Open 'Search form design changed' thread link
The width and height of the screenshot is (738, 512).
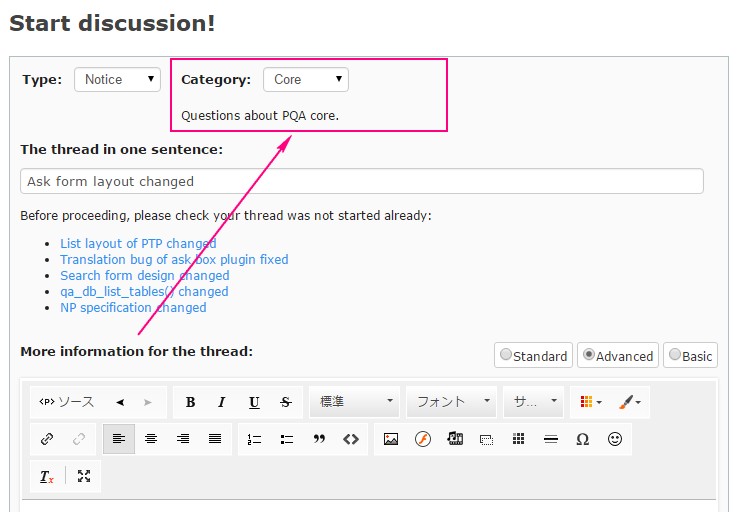click(x=144, y=275)
